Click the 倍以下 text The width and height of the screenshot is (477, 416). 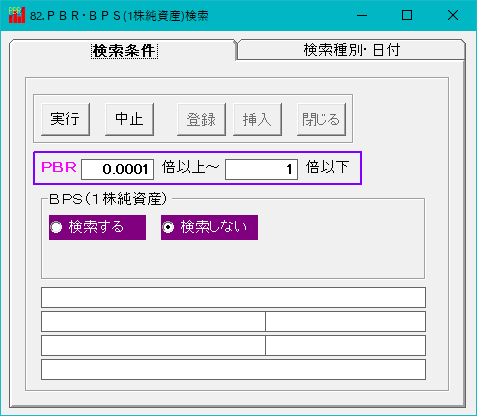pos(327,167)
